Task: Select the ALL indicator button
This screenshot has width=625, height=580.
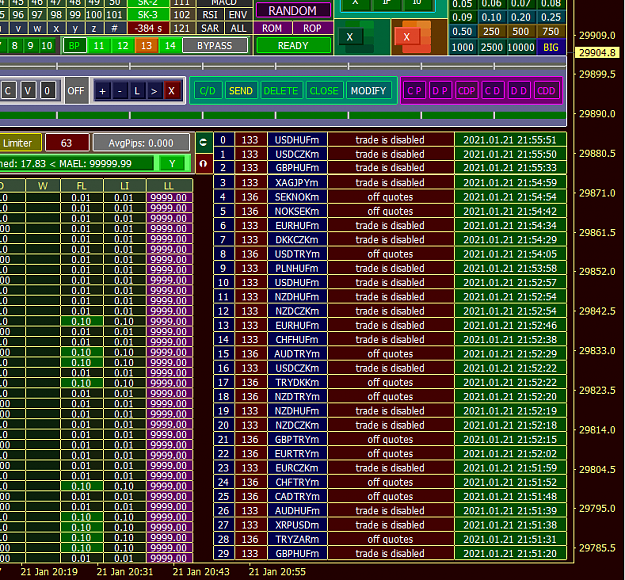Action: pos(238,28)
